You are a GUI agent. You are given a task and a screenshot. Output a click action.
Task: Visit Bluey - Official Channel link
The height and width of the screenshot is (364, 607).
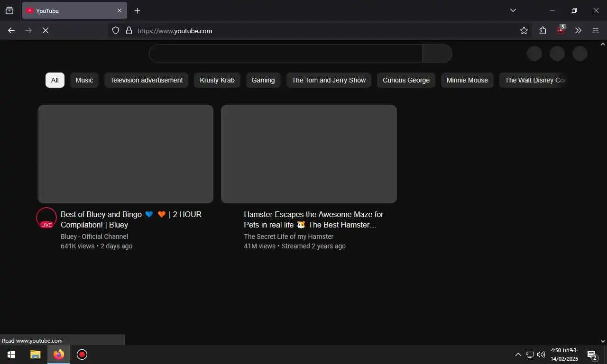(x=94, y=237)
